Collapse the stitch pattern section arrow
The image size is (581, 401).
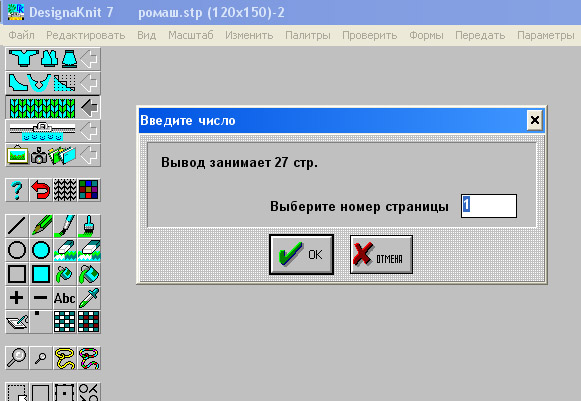[x=89, y=107]
